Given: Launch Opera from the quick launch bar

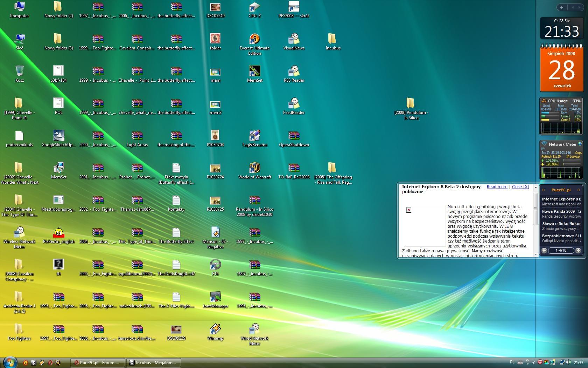Looking at the screenshot, I should coord(50,363).
